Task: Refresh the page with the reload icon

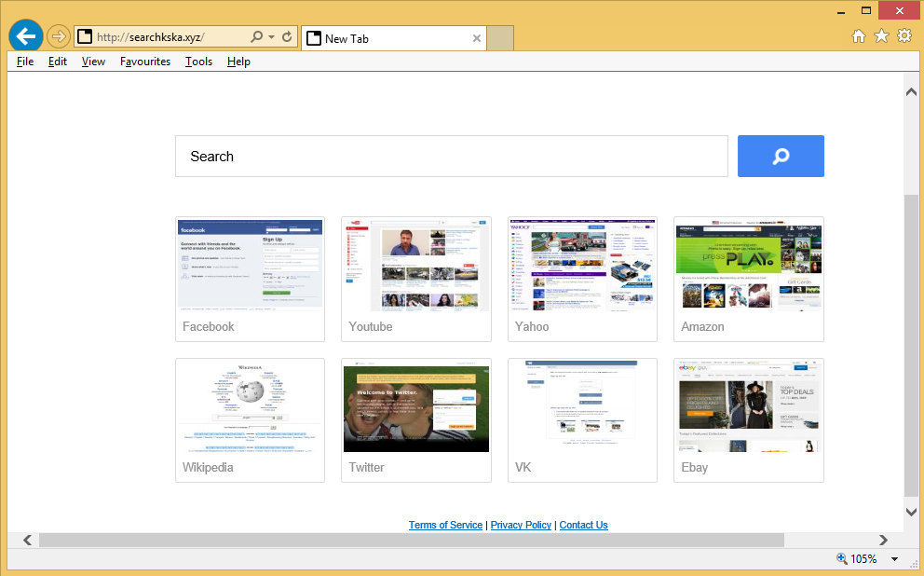Action: click(287, 37)
